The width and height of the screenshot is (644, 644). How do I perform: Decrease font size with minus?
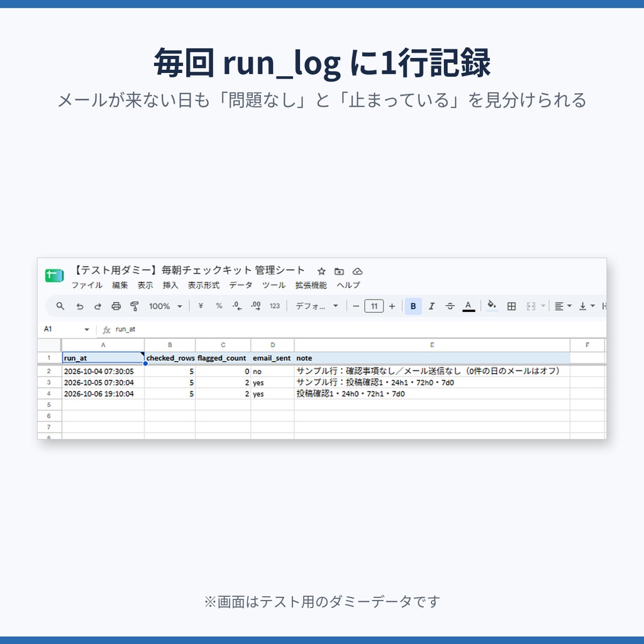pos(356,306)
